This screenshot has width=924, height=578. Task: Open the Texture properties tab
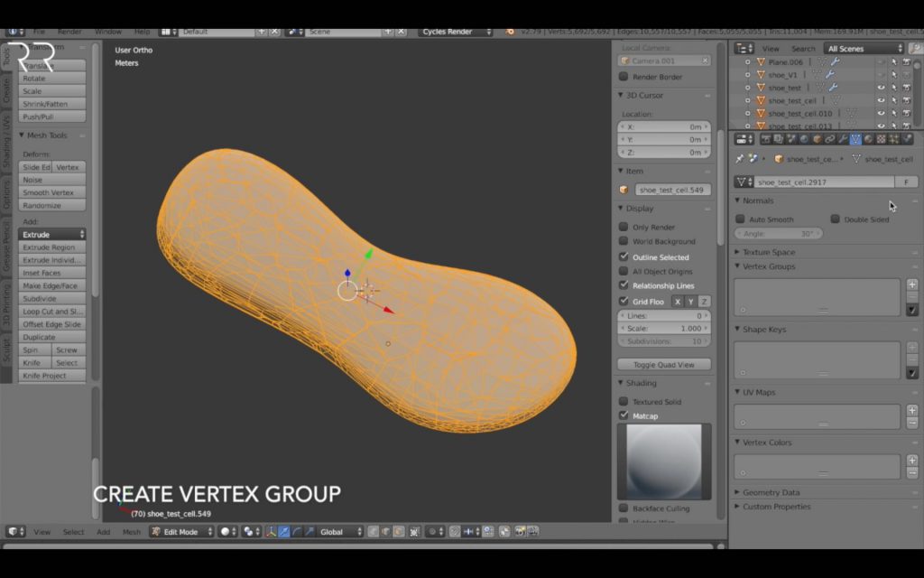coord(881,139)
